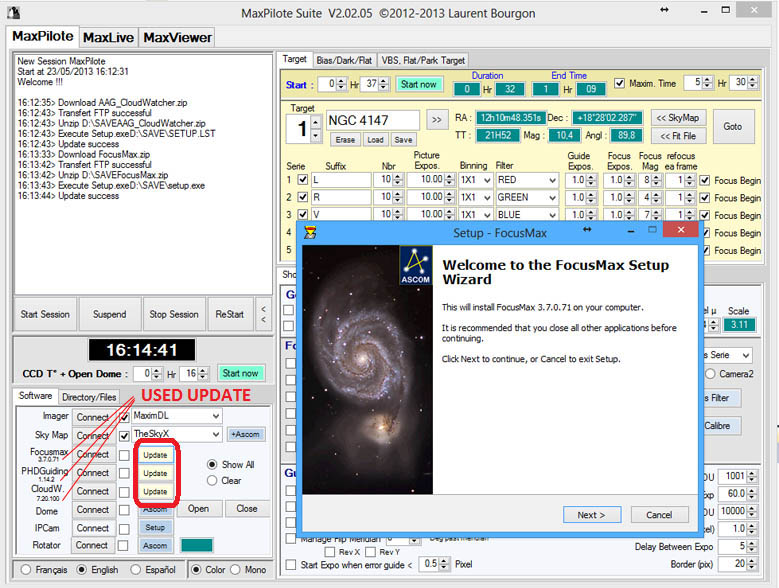Click Update button for Focusmax
The image size is (779, 588).
click(x=156, y=455)
